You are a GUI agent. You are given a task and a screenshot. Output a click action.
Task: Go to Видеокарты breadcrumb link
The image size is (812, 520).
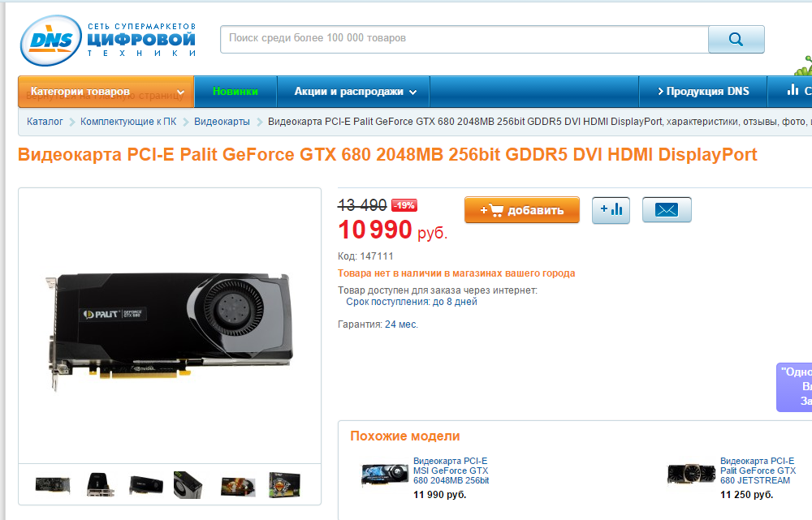point(222,122)
